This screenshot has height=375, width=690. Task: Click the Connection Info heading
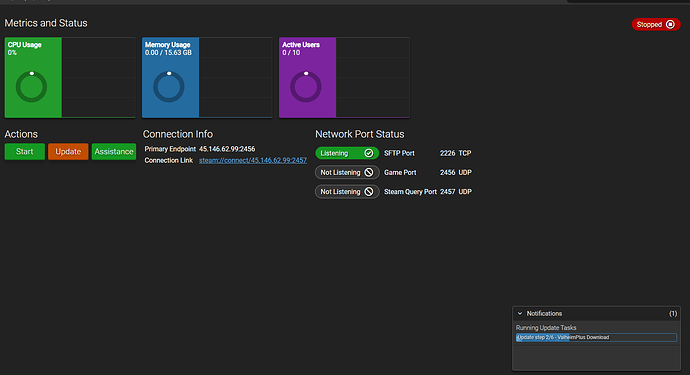pos(178,134)
